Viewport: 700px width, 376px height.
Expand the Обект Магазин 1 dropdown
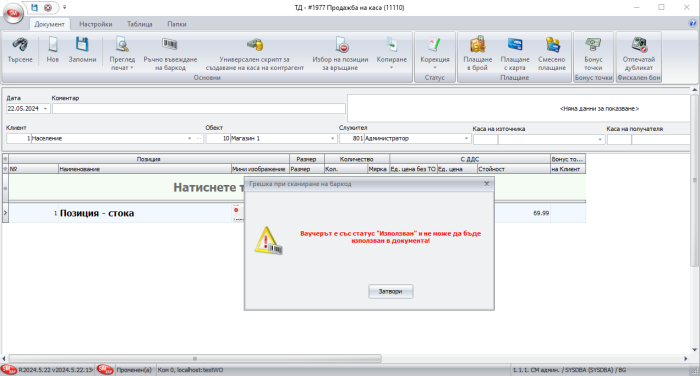click(x=332, y=138)
